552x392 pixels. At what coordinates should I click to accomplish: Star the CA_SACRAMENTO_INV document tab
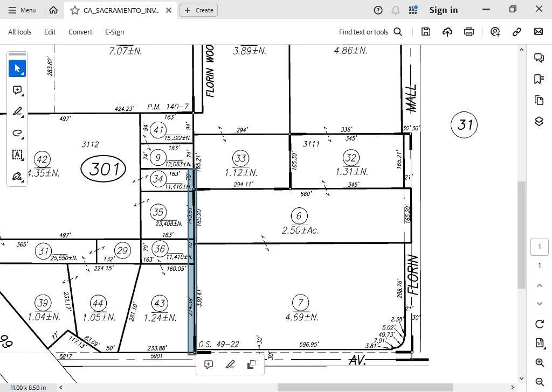tap(75, 10)
